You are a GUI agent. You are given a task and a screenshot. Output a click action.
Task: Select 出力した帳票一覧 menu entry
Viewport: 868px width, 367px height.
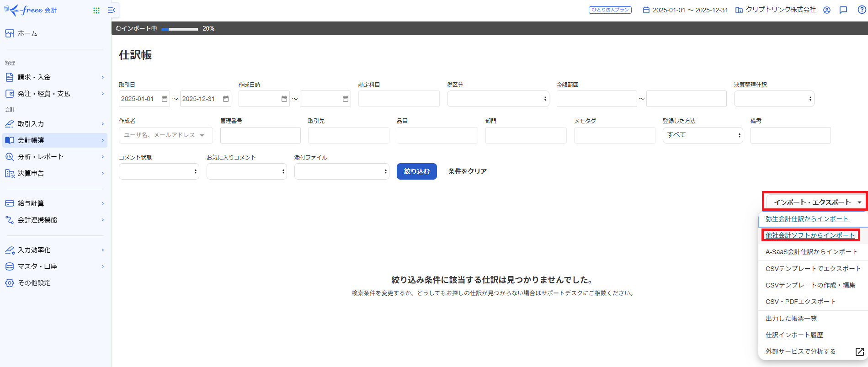[791, 319]
